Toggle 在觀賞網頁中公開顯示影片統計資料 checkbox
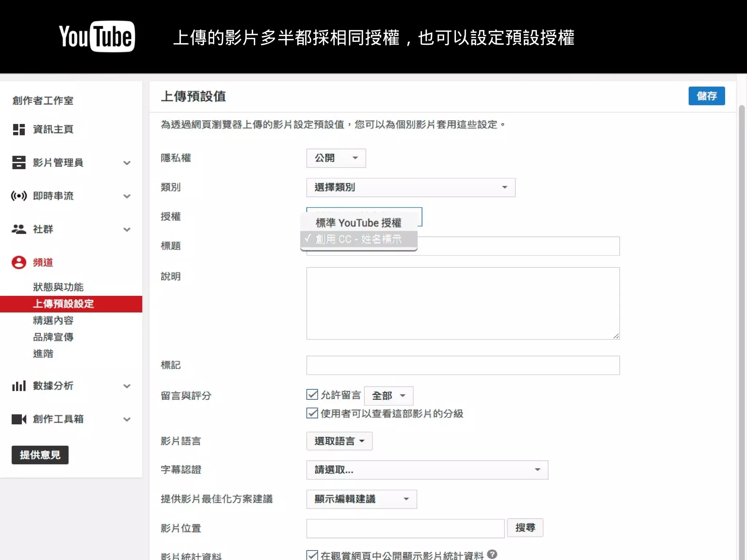The width and height of the screenshot is (747, 560). click(x=312, y=555)
